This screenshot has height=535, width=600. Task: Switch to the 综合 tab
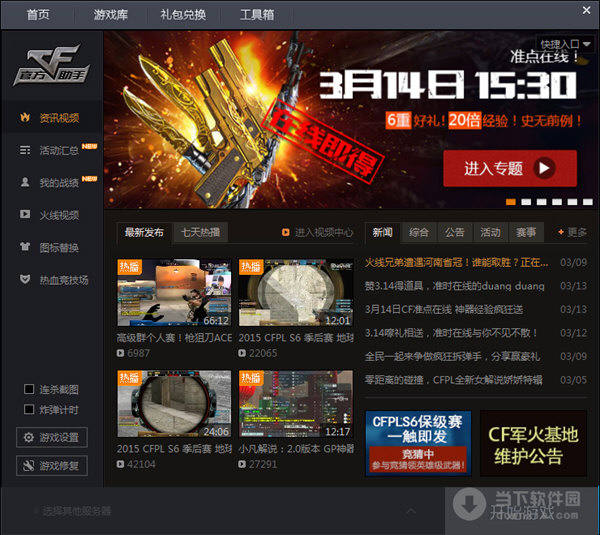pyautogui.click(x=419, y=232)
